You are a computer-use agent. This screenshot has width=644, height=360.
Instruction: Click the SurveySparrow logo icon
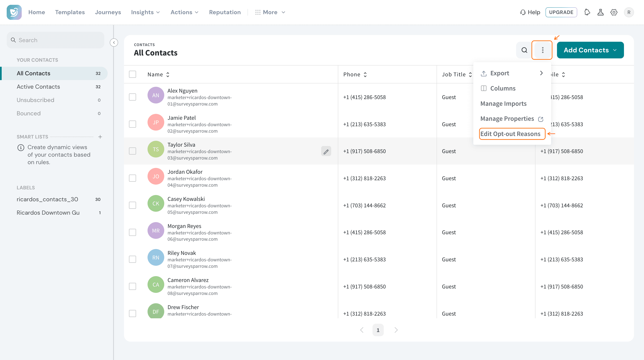tap(14, 12)
